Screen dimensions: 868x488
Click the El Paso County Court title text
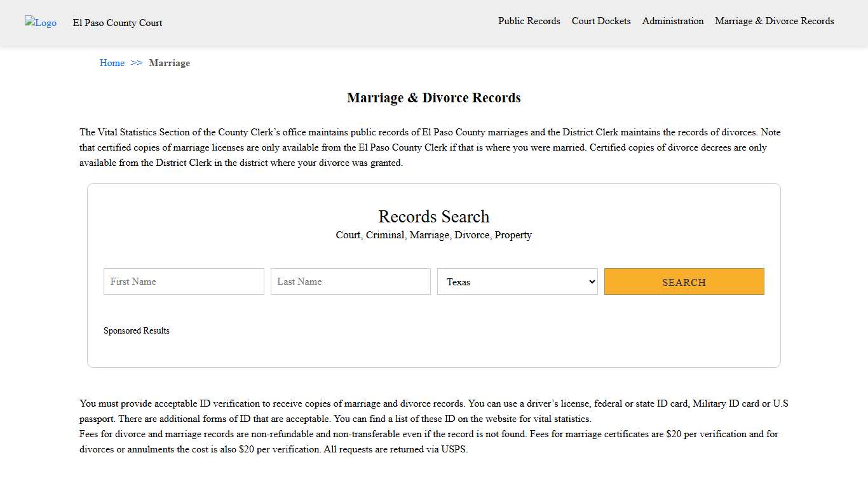[117, 23]
